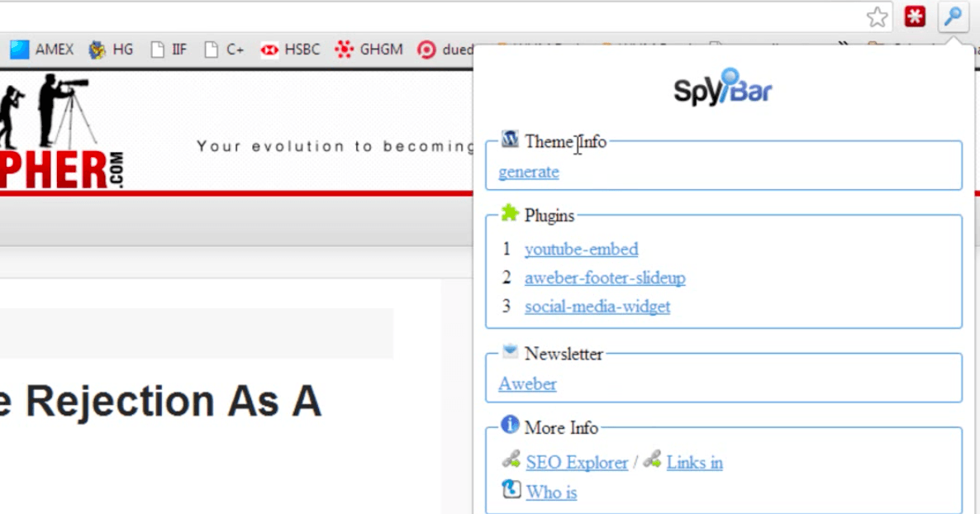Click the Theme Info section heading
Viewport: 980px width, 514px height.
[x=566, y=142]
